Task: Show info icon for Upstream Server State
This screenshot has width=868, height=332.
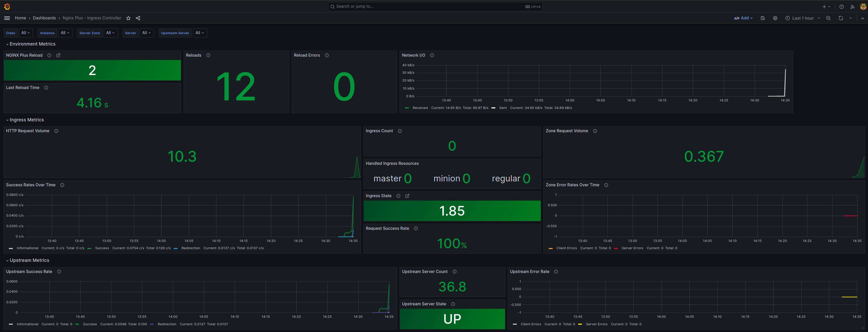Action: point(453,304)
